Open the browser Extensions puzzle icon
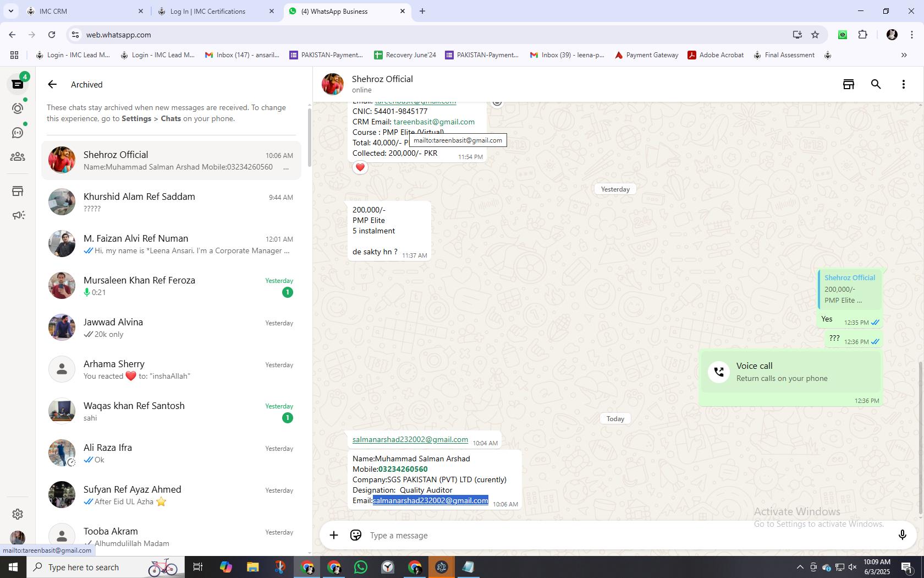924x578 pixels. coord(862,35)
